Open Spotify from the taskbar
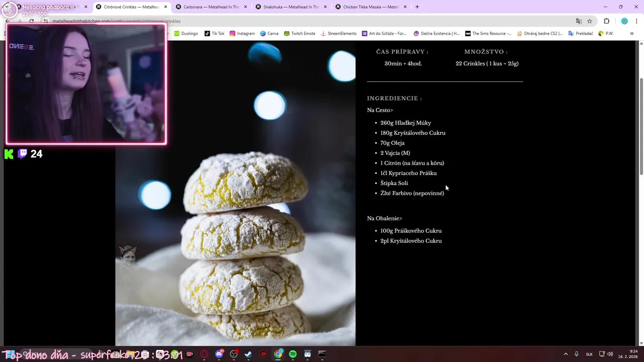This screenshot has height=362, width=644. coord(293,354)
